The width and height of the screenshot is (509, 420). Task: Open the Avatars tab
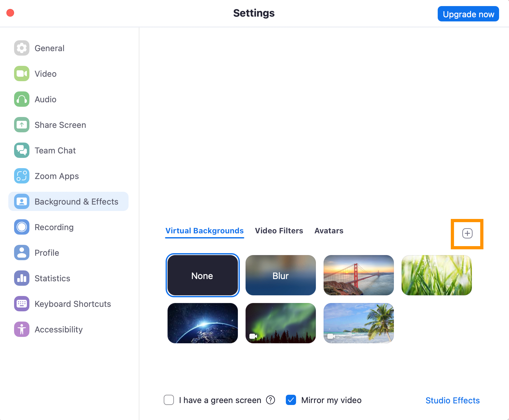click(x=329, y=231)
